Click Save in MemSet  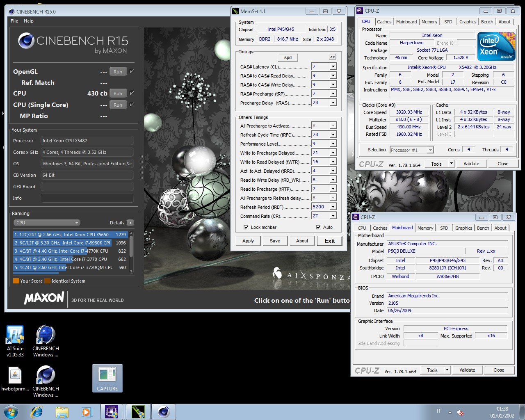point(275,241)
